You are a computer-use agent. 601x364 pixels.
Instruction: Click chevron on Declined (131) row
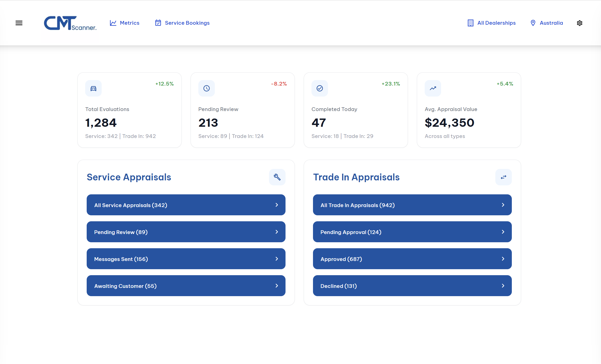click(x=503, y=286)
